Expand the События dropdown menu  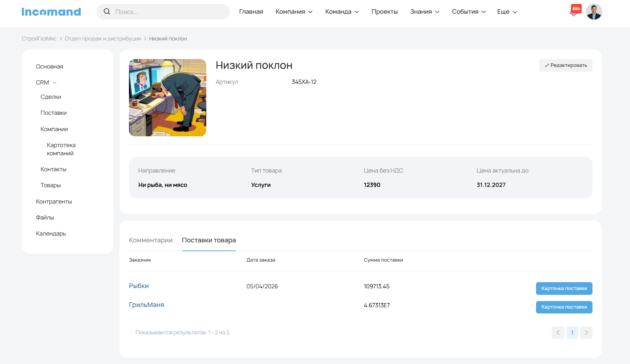click(469, 12)
